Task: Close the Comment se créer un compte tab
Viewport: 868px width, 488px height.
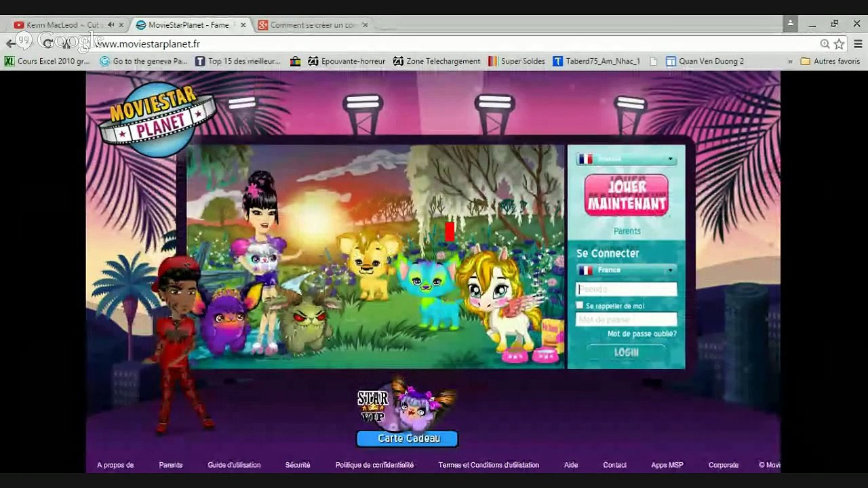Action: click(x=365, y=25)
